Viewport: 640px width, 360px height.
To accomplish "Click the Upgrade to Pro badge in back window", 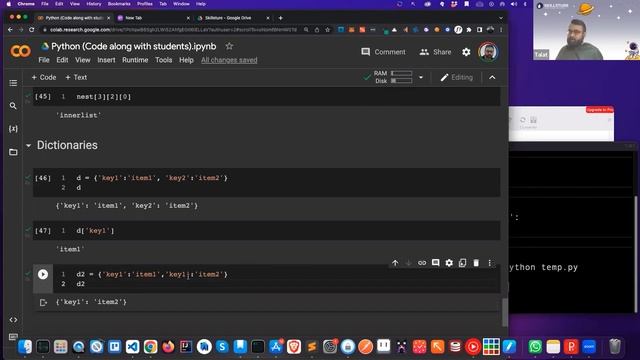I will (x=600, y=110).
